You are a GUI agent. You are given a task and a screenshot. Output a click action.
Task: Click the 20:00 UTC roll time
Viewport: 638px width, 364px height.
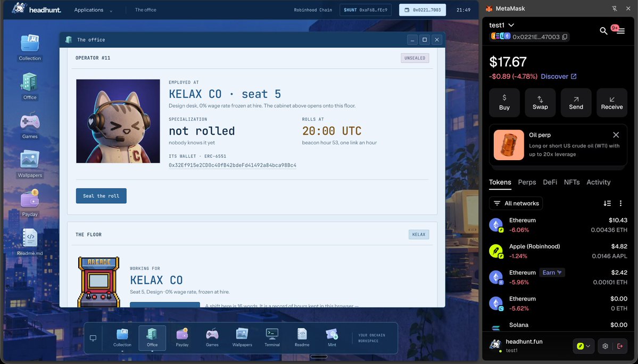click(332, 131)
